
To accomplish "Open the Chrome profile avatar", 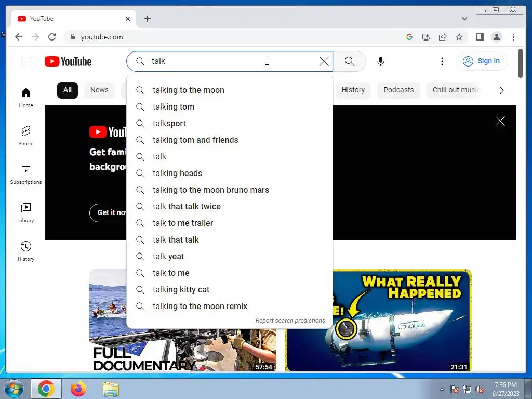I will point(496,37).
